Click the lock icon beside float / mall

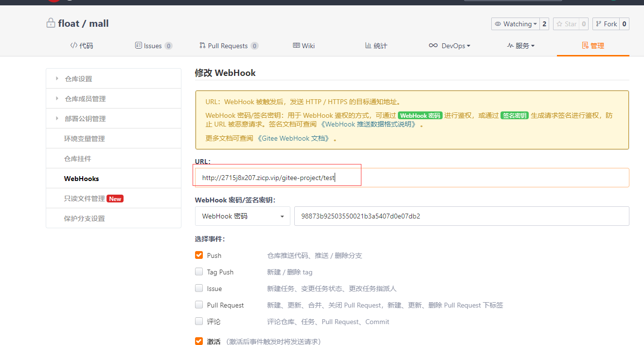pos(51,23)
